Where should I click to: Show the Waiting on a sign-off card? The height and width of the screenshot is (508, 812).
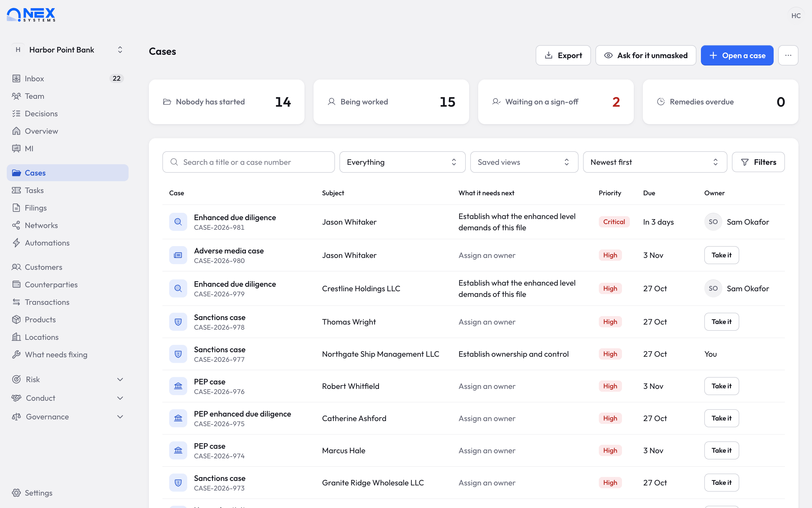click(556, 102)
